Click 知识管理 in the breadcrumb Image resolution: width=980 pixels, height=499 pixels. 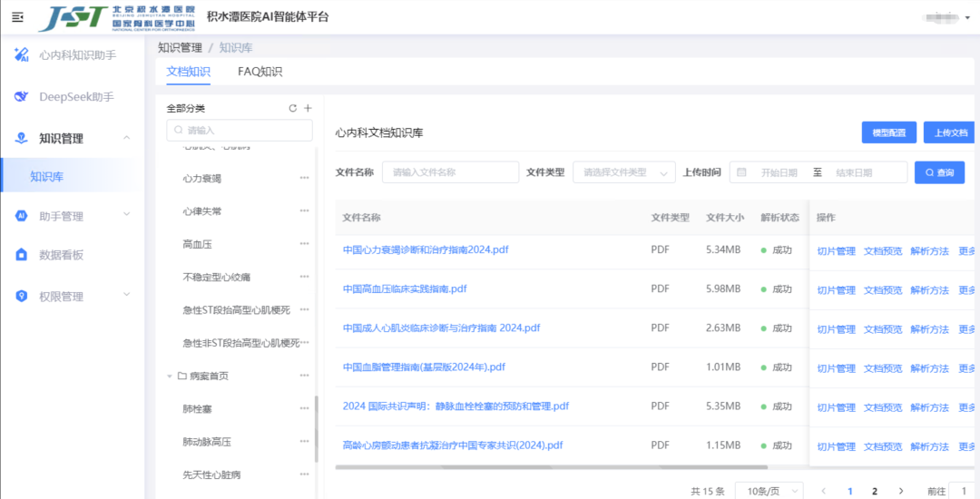tap(180, 47)
